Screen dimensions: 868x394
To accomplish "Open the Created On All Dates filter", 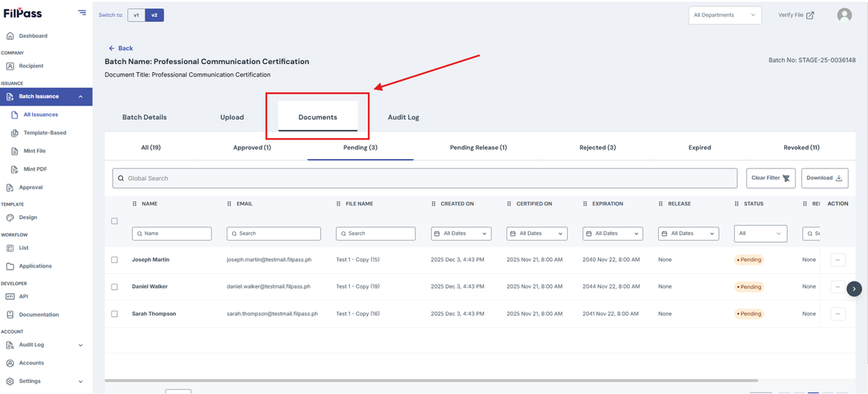I will (x=461, y=234).
